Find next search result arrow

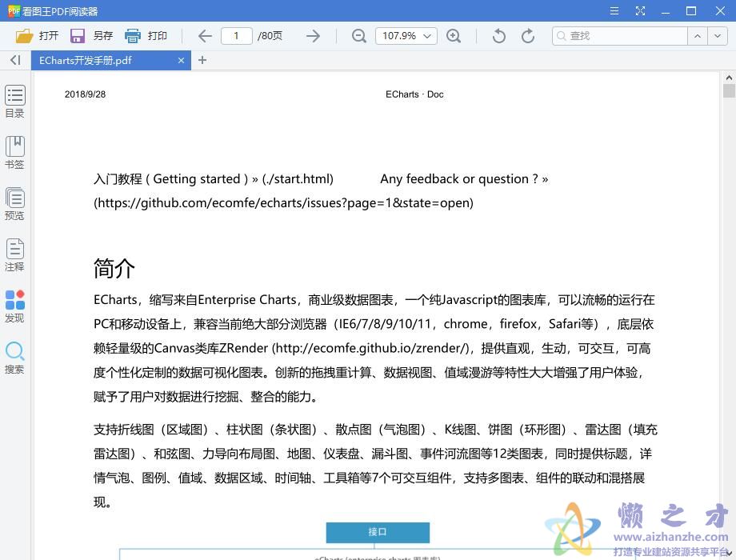point(718,36)
